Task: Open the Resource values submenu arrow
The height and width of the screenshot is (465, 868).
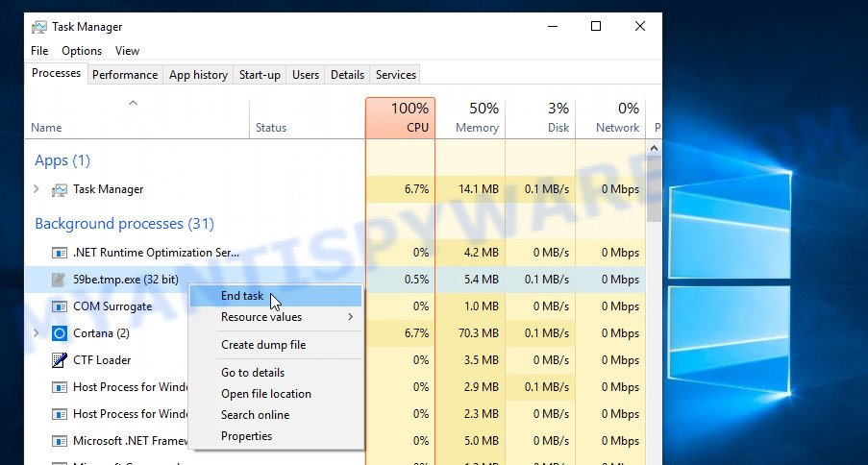Action: (x=351, y=317)
